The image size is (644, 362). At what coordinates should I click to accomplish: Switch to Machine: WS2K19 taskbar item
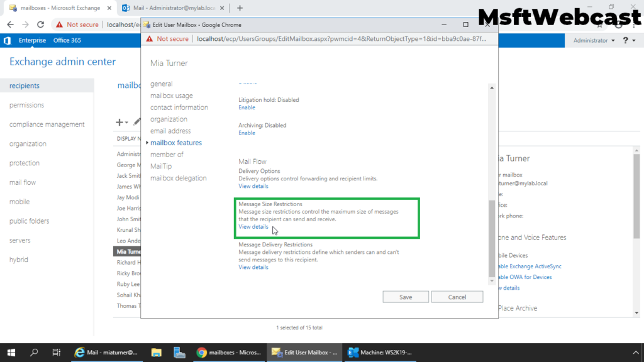point(380,352)
